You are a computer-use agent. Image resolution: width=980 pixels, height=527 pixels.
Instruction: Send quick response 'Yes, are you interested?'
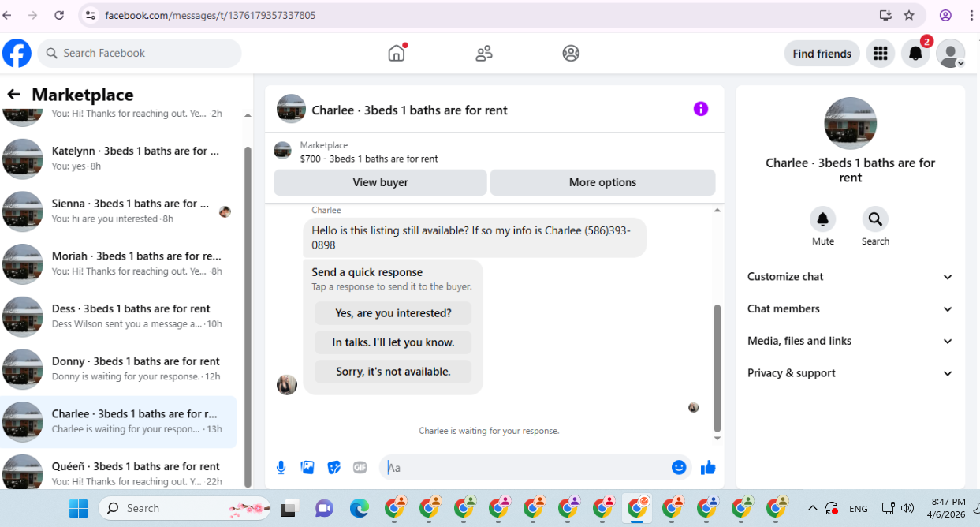point(393,313)
